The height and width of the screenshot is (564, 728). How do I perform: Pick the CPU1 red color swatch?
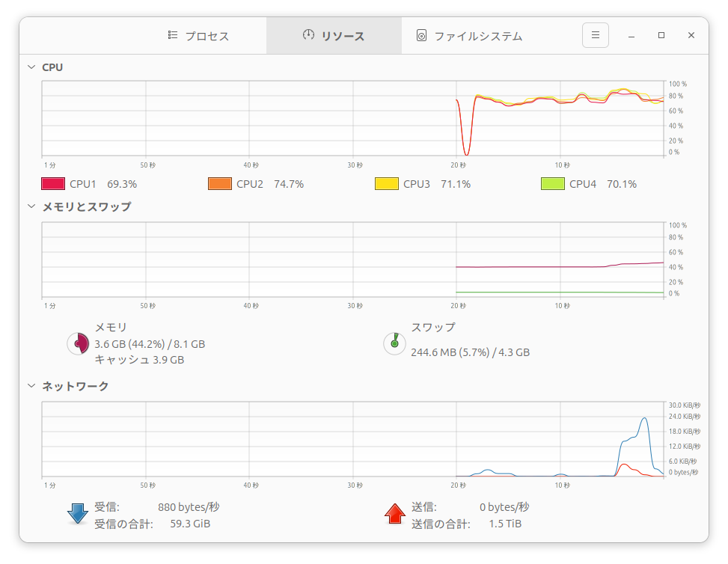(x=52, y=184)
